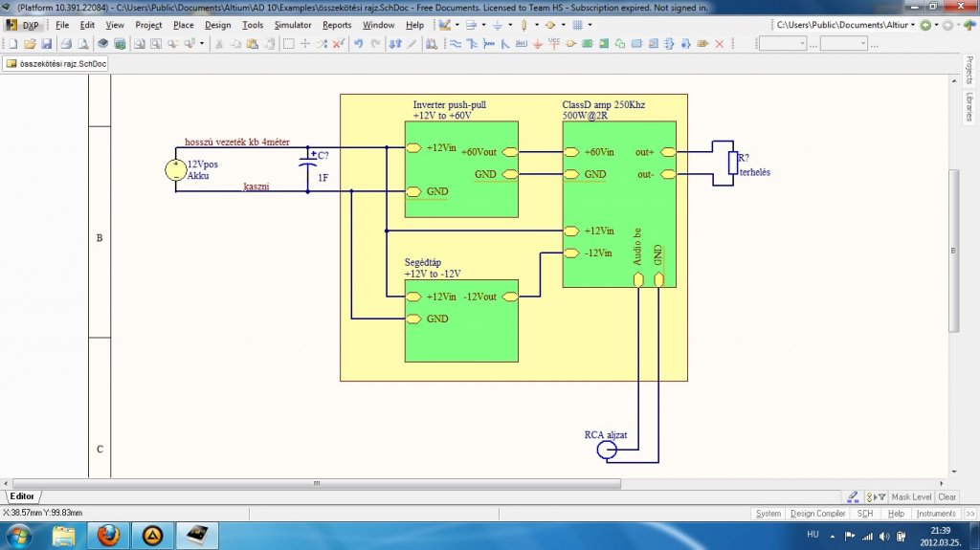The width and height of the screenshot is (980, 550).
Task: Expand the simulation sources dropdown arrow
Action: click(x=563, y=25)
